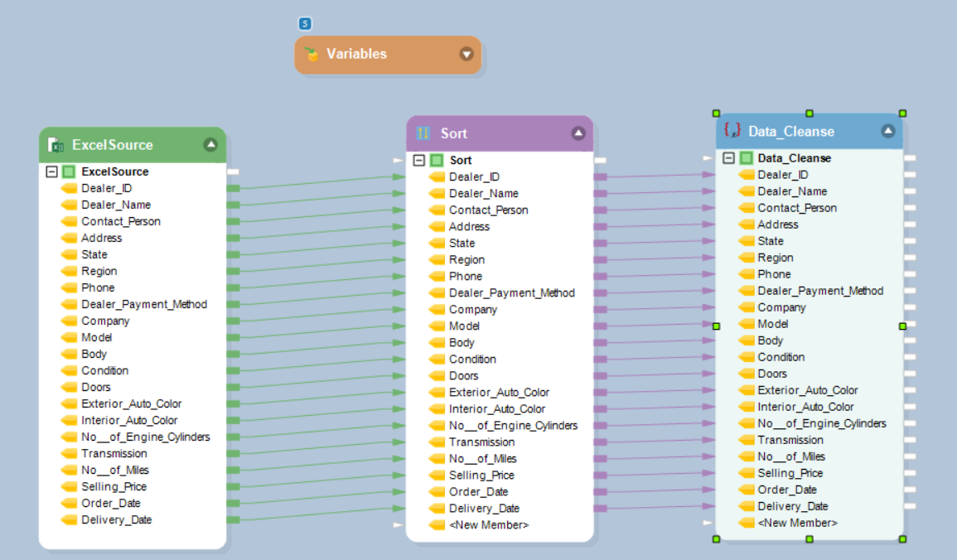Collapse the ExcelSource object using header arrow
This screenshot has width=957, height=560.
pos(210,145)
